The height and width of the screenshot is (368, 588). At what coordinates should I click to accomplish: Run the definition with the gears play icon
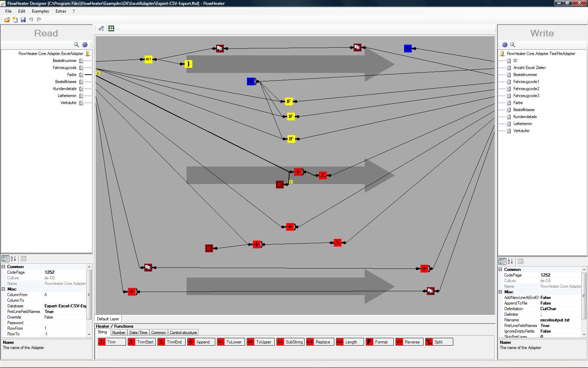click(101, 28)
